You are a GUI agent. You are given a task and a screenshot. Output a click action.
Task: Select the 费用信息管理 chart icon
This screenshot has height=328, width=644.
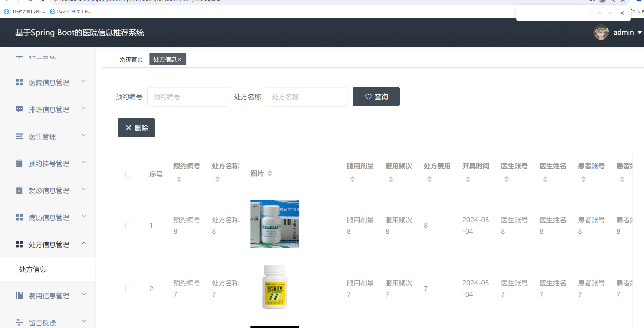[19, 295]
